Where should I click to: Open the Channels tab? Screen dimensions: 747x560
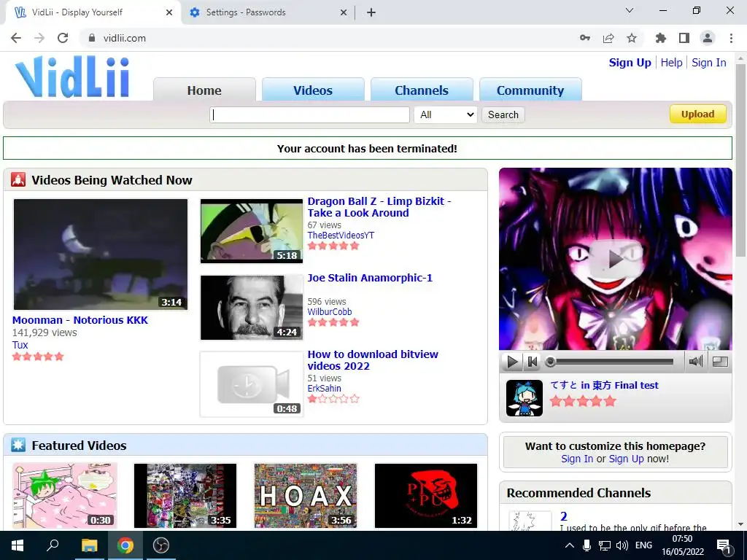pos(422,90)
